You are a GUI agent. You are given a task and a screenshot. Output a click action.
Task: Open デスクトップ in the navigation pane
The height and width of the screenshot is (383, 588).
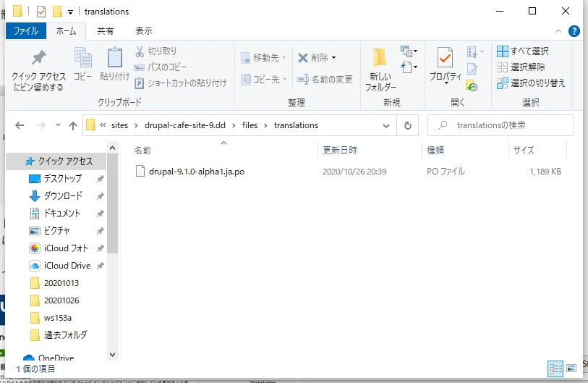[x=55, y=179]
